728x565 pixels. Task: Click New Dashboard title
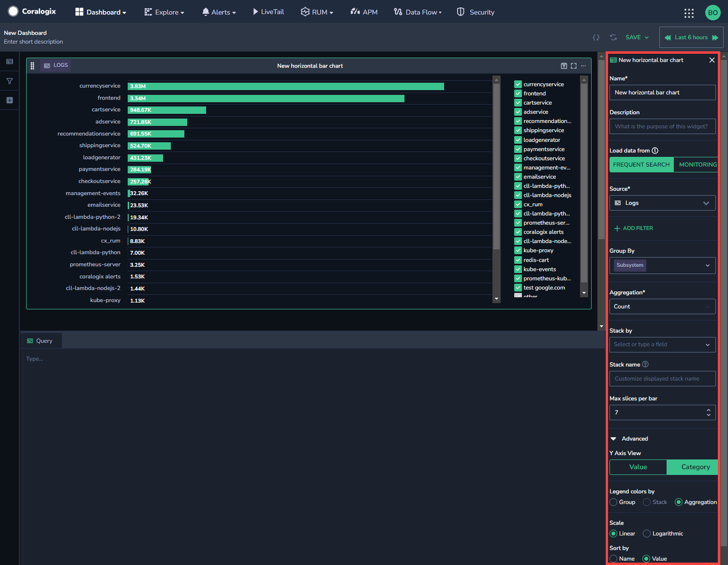coord(25,33)
